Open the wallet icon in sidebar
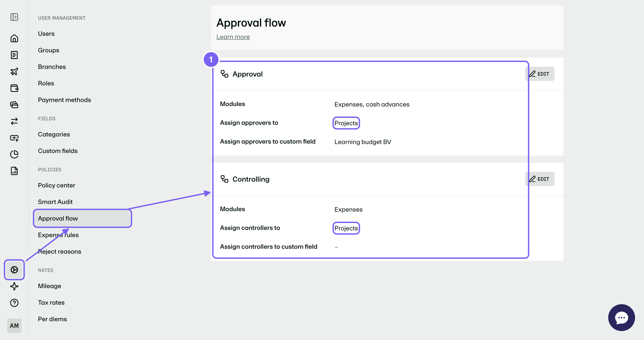This screenshot has height=340, width=644. click(14, 88)
